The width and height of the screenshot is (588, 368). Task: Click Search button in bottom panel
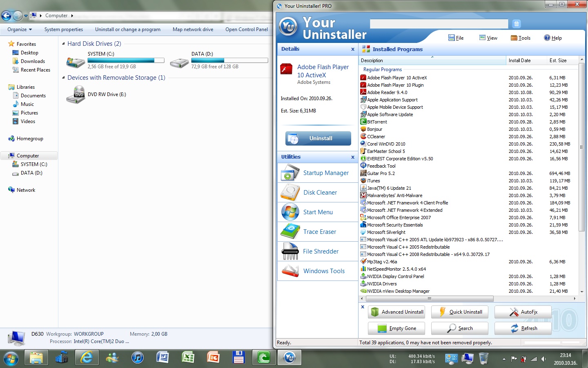[x=460, y=328]
